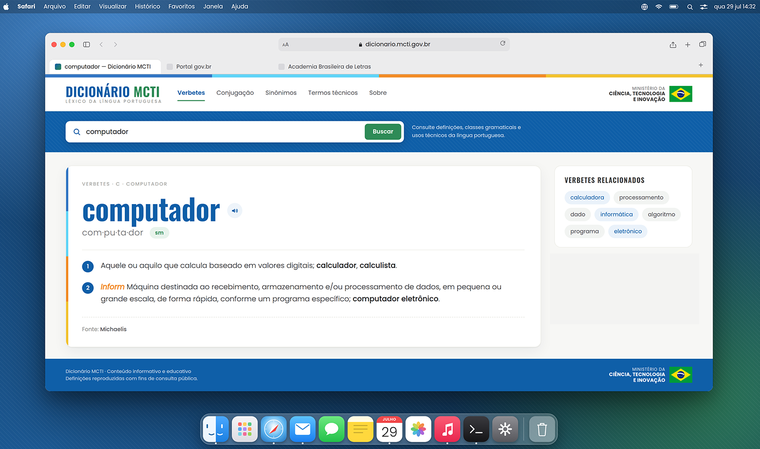Viewport: 760px width, 449px height.
Task: Play the audio pronunciation of computador
Action: pyautogui.click(x=235, y=210)
